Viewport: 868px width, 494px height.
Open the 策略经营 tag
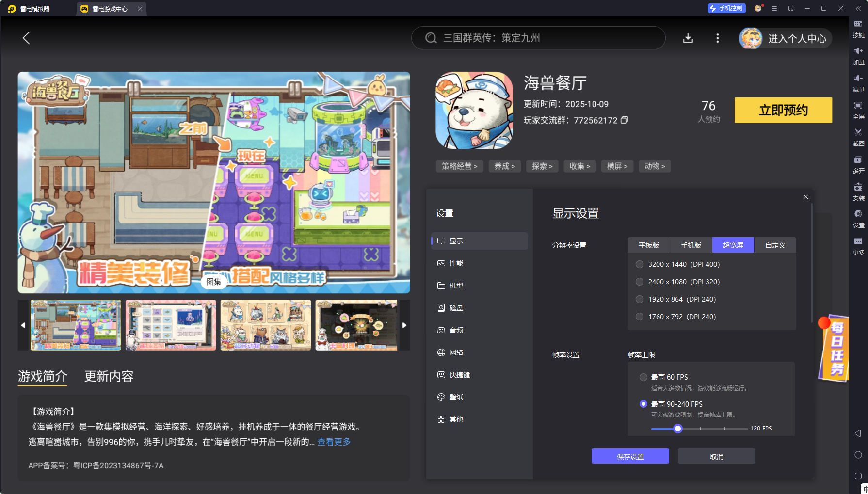click(x=459, y=166)
